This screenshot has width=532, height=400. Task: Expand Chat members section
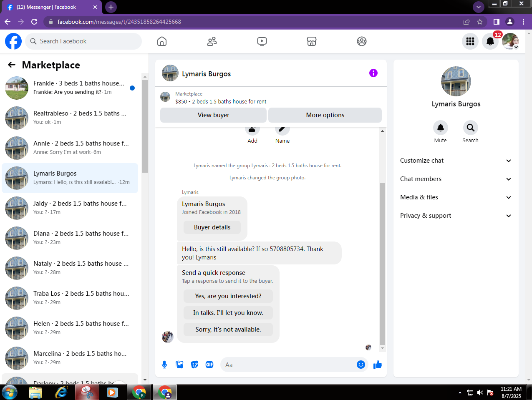(x=456, y=179)
